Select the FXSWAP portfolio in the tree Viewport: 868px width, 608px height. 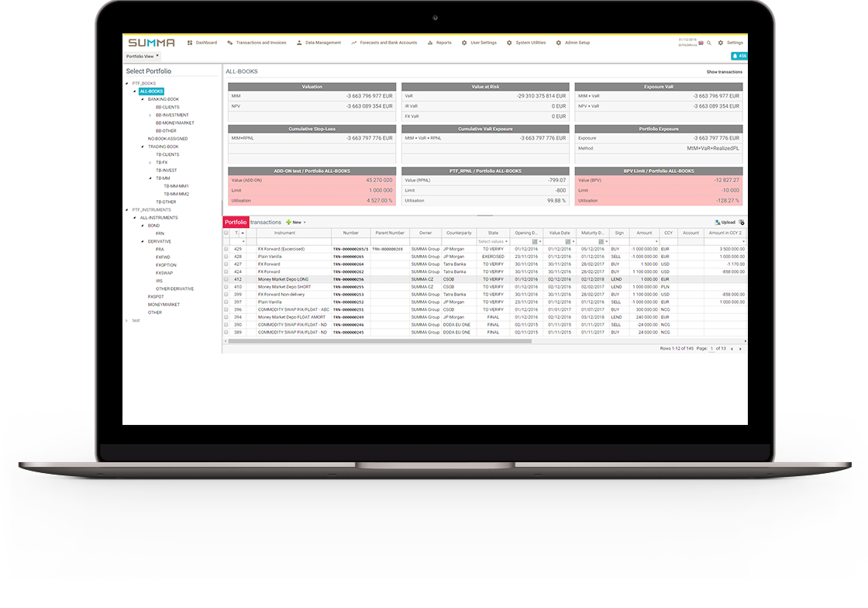163,273
